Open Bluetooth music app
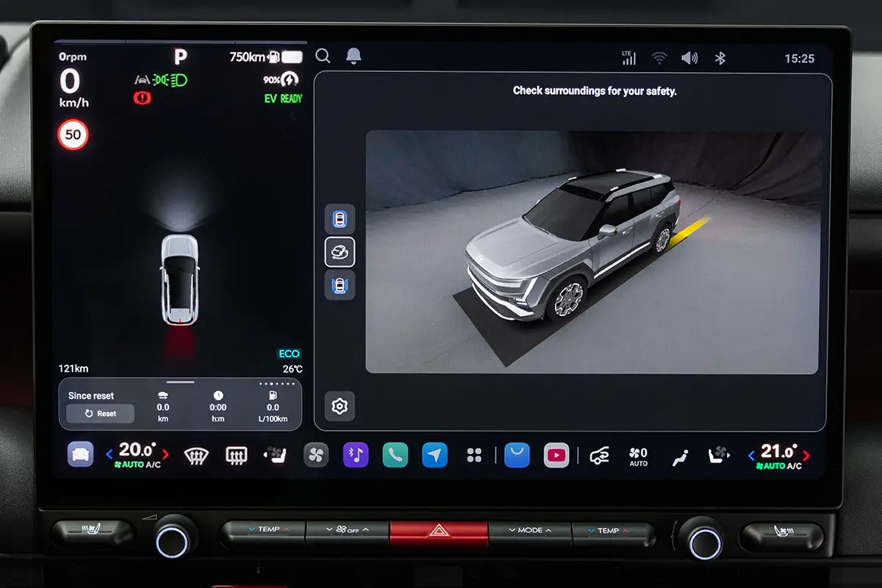 (x=356, y=455)
